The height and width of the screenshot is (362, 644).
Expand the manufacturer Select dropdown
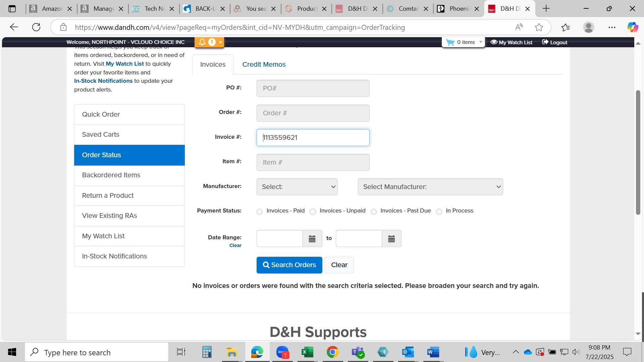[x=297, y=187]
